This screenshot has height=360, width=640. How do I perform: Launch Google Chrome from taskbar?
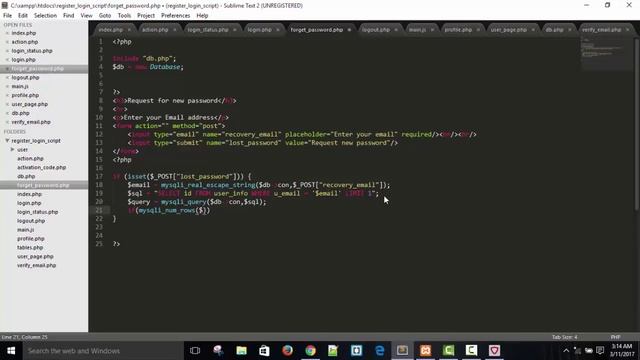311,351
